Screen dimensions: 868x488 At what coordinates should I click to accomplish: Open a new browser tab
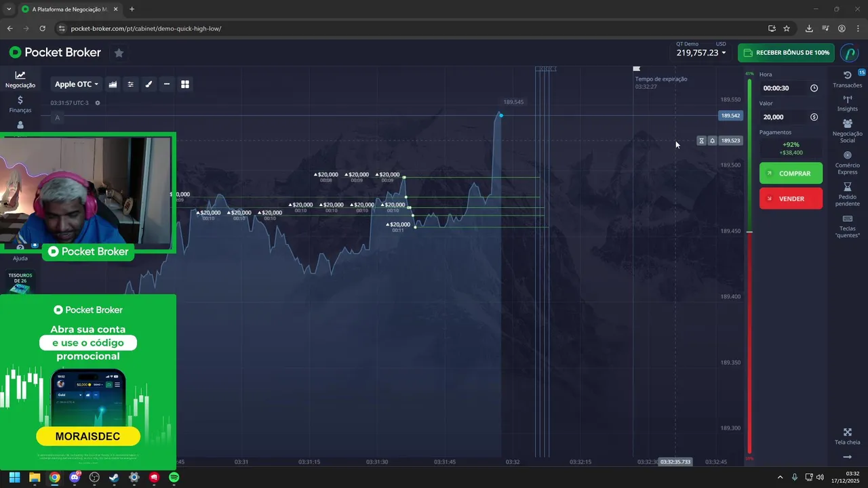pos(132,9)
